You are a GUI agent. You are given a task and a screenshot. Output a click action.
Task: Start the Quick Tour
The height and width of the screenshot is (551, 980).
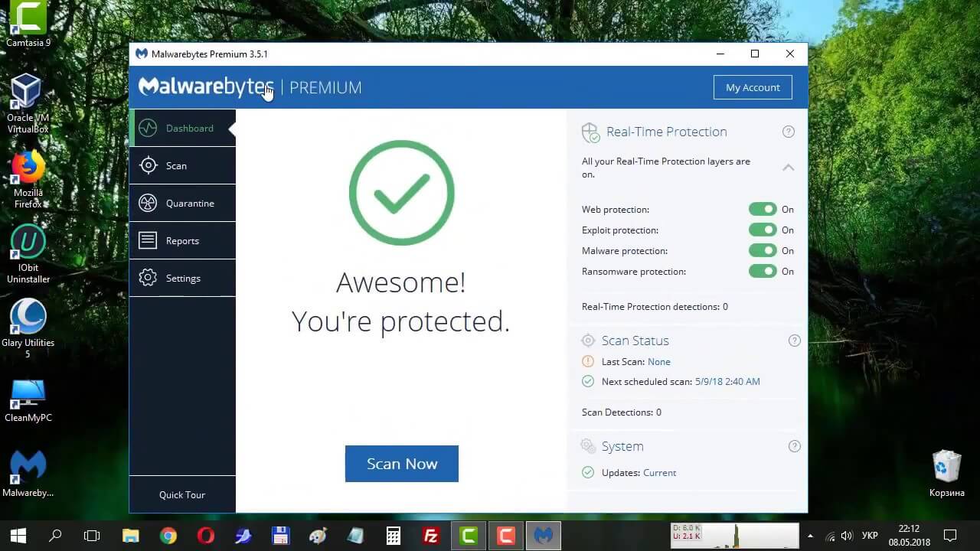[x=182, y=494]
